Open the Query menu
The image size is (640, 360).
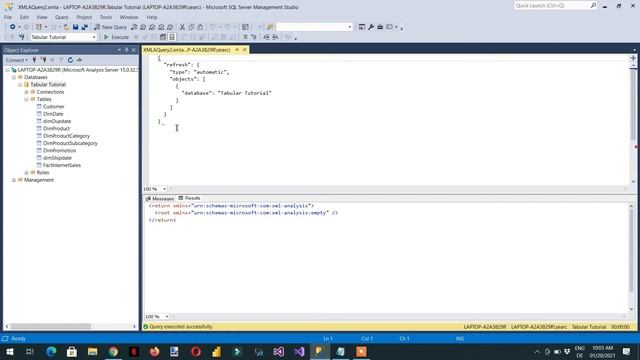(62, 17)
